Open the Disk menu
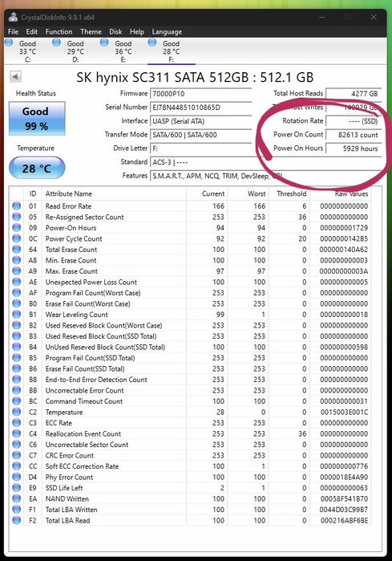This screenshot has width=392, height=561. tap(115, 31)
